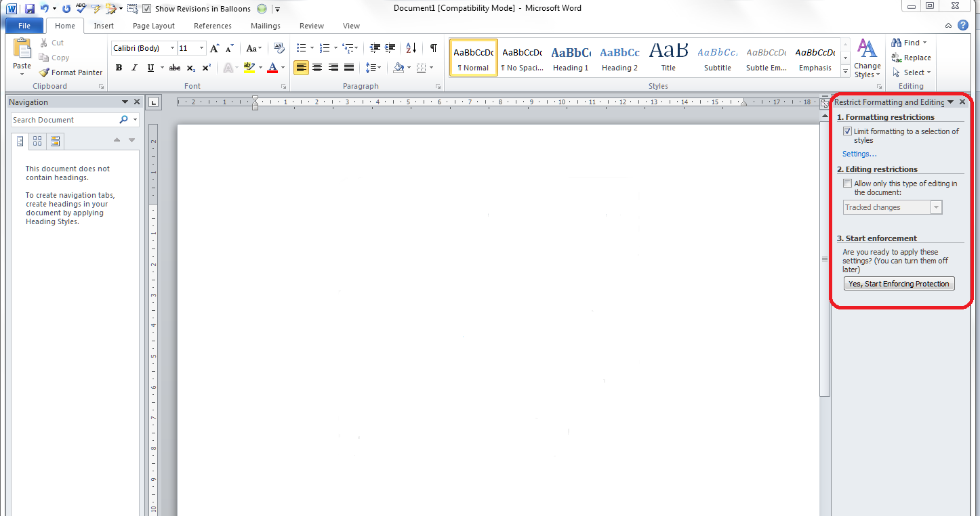
Task: Open Microsoft Word Help question mark icon
Action: click(963, 26)
